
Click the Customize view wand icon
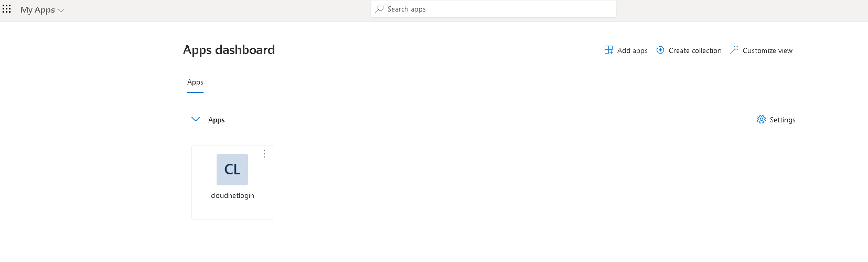[x=734, y=50]
